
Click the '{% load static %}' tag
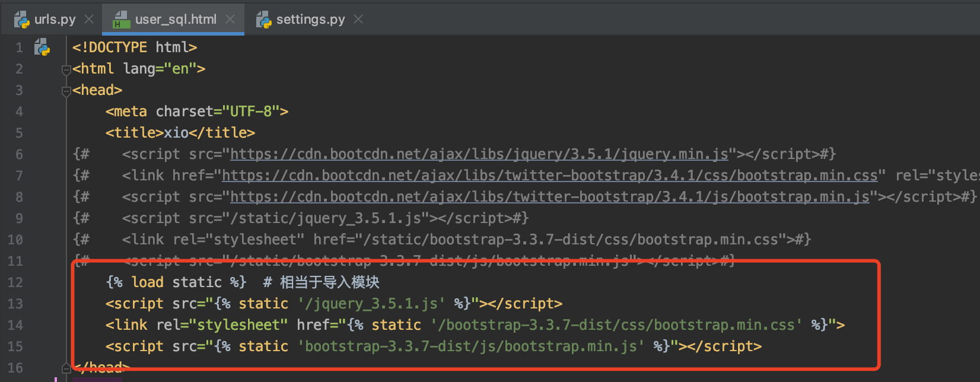click(x=176, y=282)
